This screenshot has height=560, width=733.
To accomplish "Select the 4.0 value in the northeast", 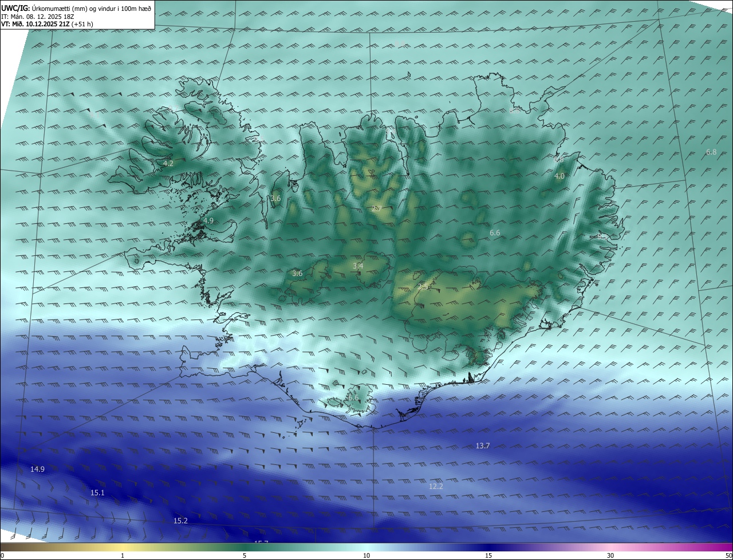I will point(559,176).
